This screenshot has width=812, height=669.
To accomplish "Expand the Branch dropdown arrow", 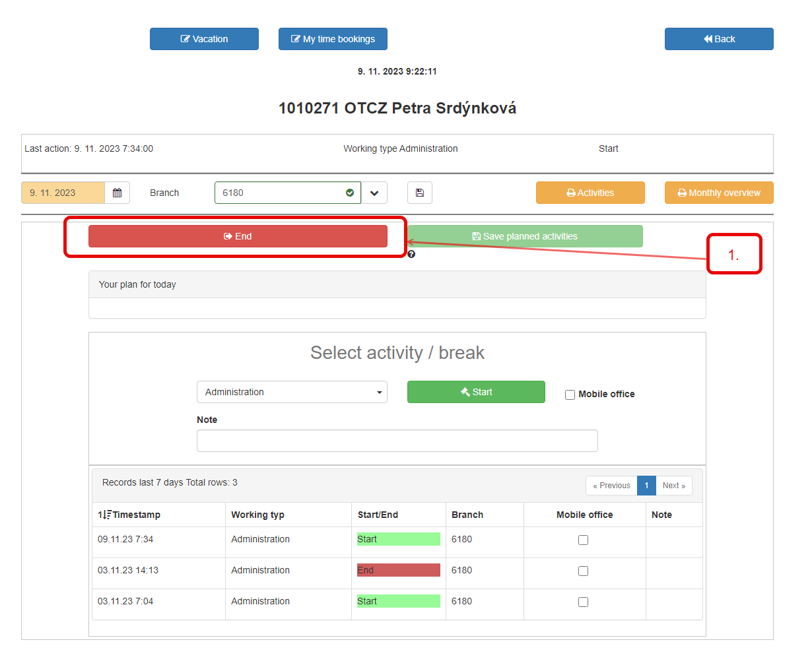I will 374,193.
